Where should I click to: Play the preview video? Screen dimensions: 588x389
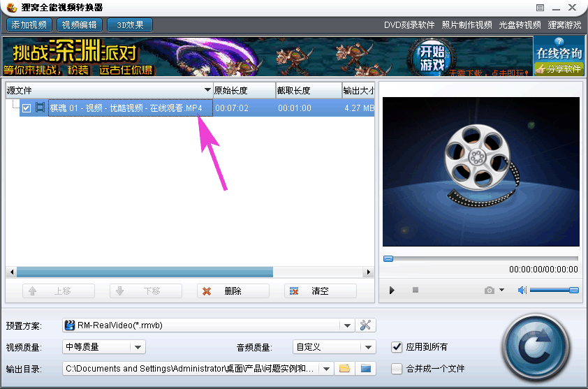click(392, 290)
